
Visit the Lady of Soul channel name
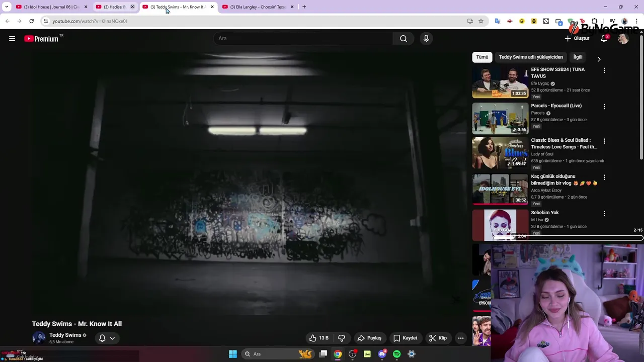(542, 154)
